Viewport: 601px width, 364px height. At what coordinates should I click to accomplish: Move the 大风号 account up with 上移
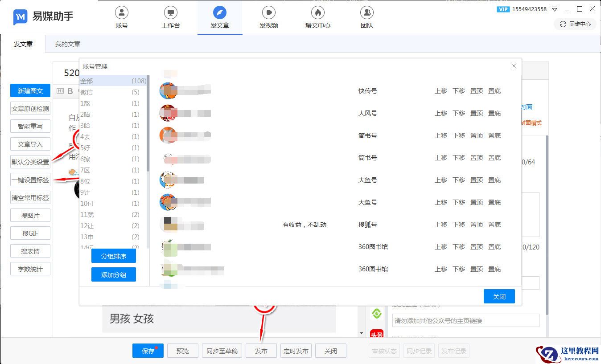pos(441,113)
